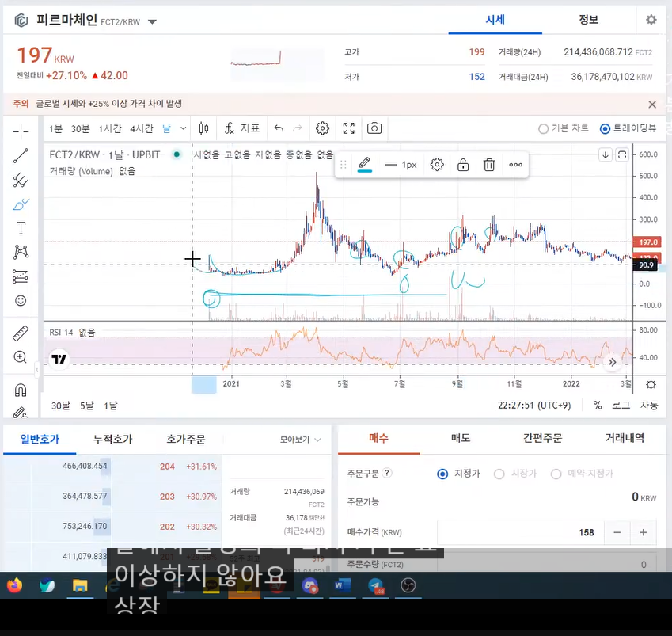Image resolution: width=672 pixels, height=636 pixels.
Task: Undo the last chart action
Action: pos(279,128)
